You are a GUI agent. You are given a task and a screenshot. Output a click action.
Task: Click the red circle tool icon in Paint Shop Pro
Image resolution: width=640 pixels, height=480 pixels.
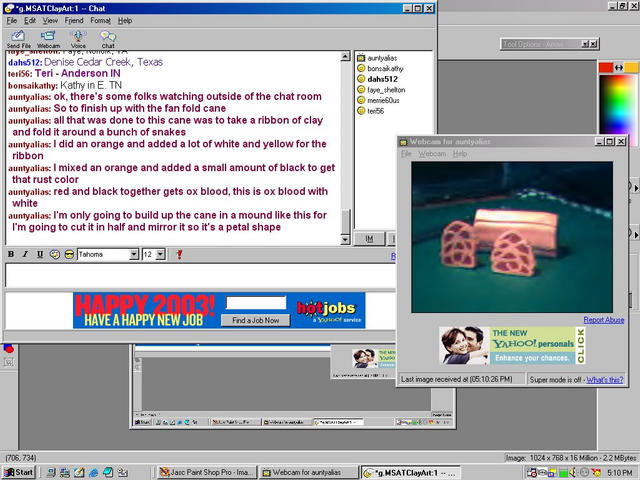click(x=9, y=349)
